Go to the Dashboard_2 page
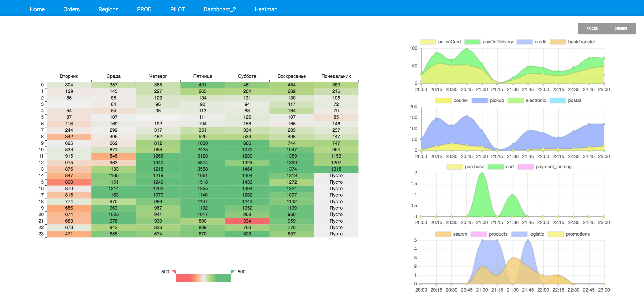This screenshot has height=296, width=644. [x=219, y=10]
